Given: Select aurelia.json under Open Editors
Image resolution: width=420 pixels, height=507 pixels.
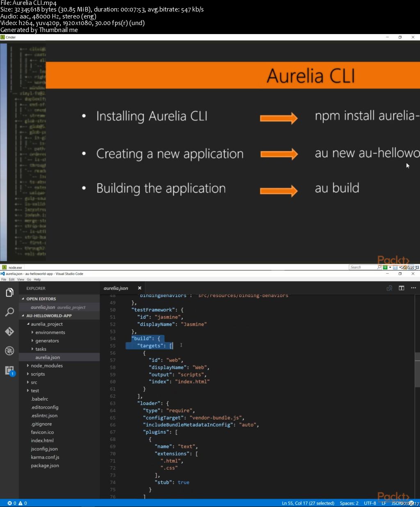Looking at the screenshot, I should click(59, 307).
